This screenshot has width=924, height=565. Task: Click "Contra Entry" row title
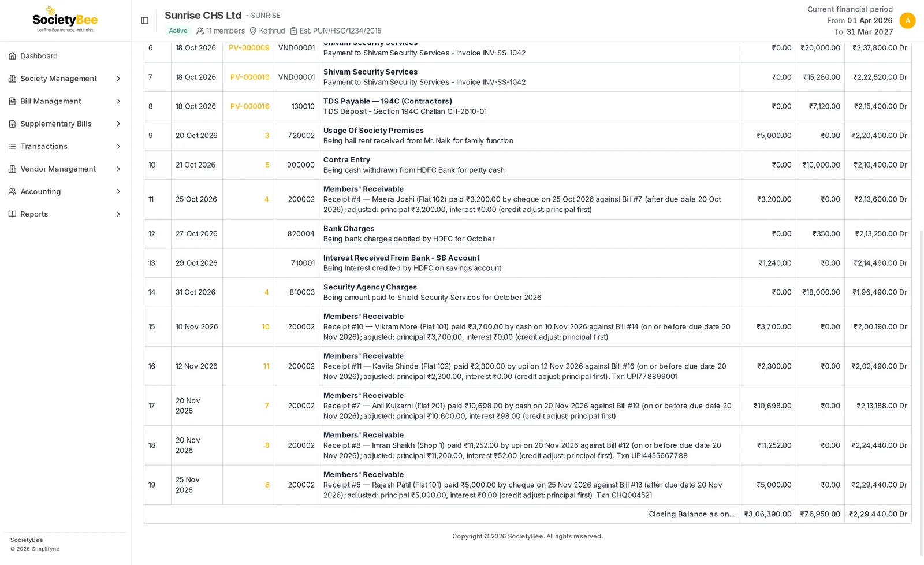point(346,160)
